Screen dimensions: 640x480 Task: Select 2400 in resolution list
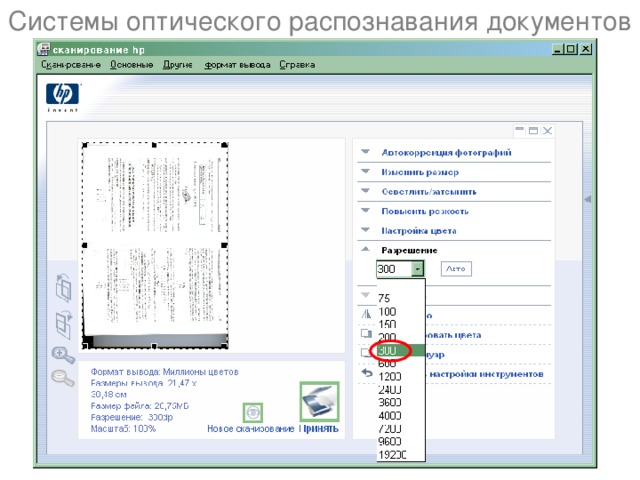click(x=390, y=389)
